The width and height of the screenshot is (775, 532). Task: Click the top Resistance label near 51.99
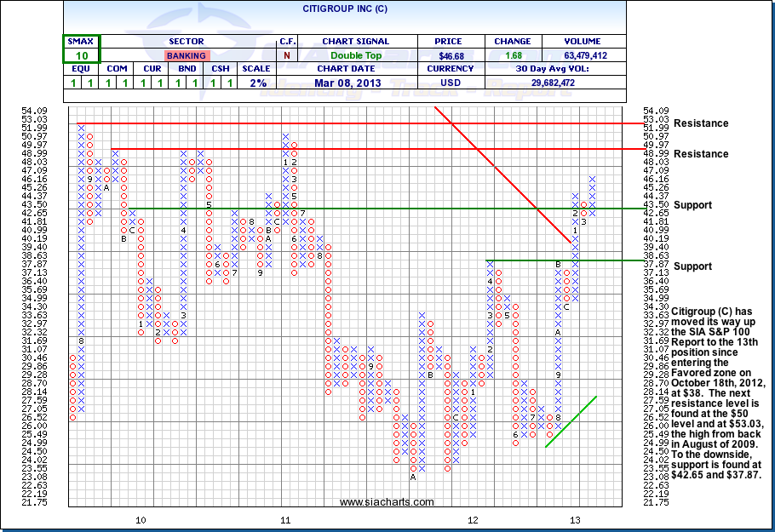700,123
